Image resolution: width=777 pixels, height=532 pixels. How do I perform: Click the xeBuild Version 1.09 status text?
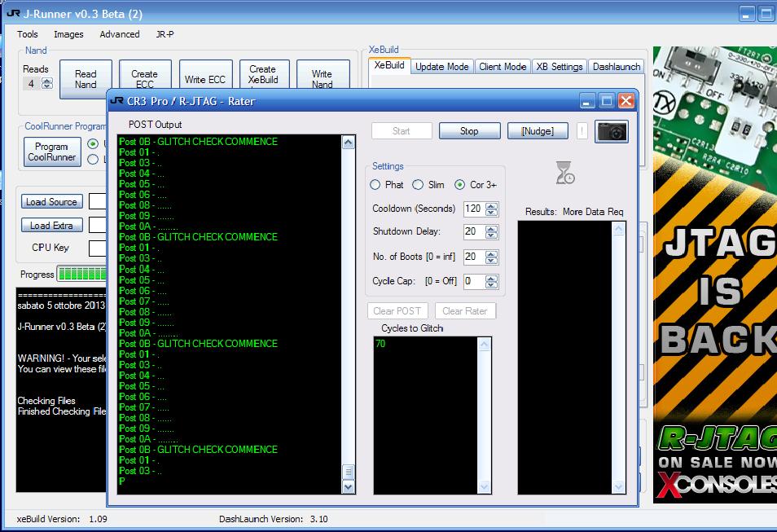62,519
